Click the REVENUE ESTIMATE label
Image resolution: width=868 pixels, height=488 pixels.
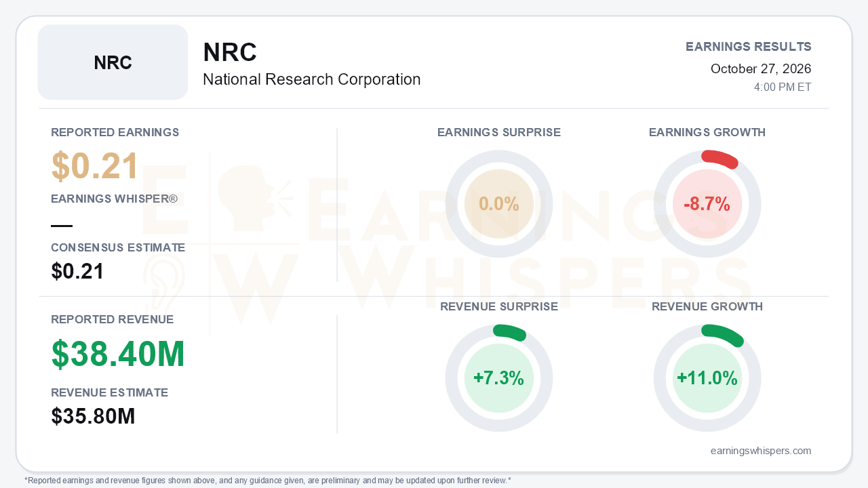point(110,392)
